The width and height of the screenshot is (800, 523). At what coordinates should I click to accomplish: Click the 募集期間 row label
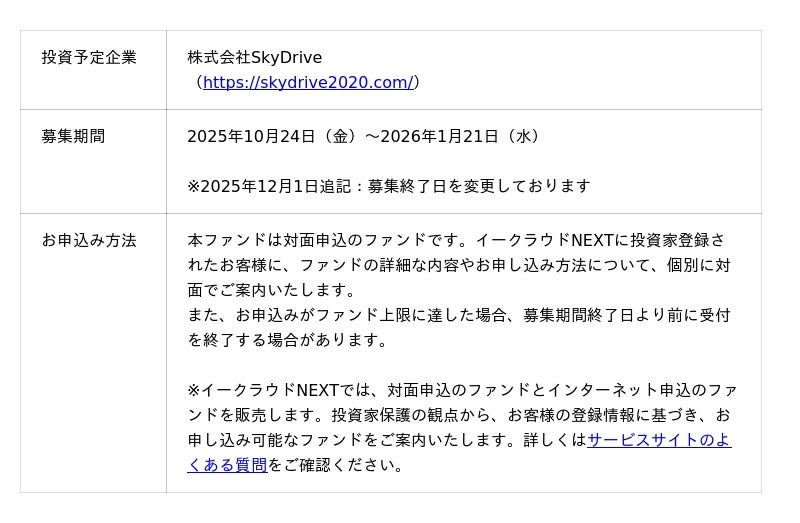pos(73,136)
